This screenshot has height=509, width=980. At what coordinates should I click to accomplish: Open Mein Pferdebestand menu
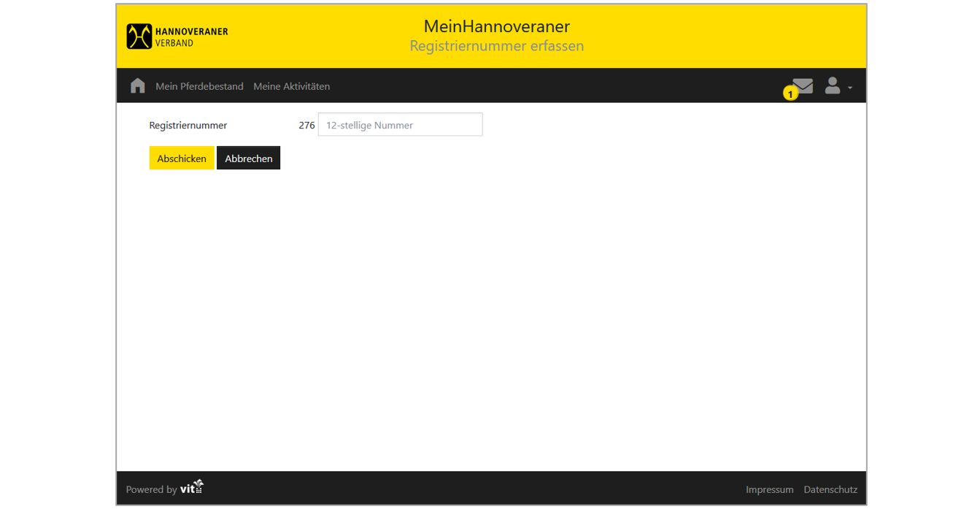(x=199, y=86)
